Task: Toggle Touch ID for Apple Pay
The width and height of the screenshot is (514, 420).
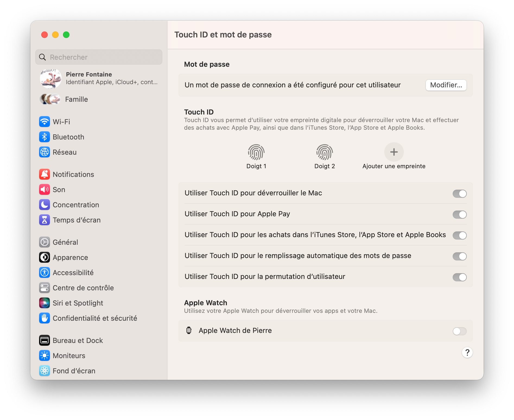Action: pos(459,214)
